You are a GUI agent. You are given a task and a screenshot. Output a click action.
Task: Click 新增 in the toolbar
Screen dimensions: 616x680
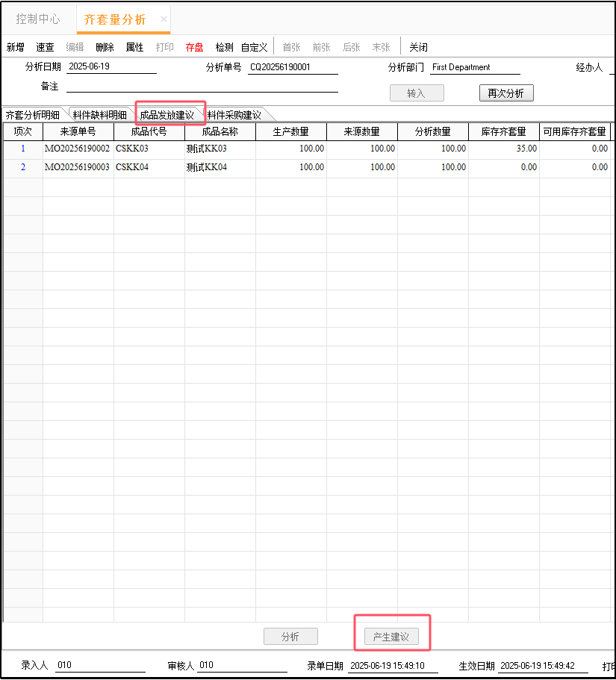tap(15, 47)
